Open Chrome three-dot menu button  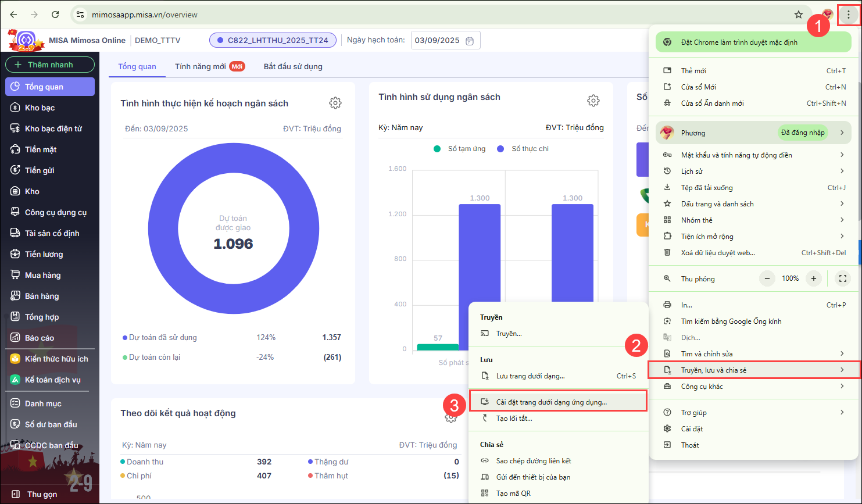[x=848, y=15]
